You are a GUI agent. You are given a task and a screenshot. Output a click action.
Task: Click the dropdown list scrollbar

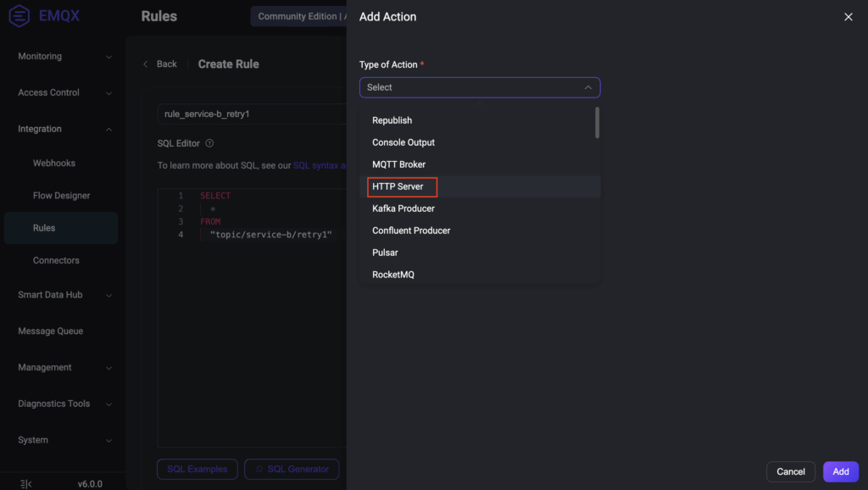598,123
